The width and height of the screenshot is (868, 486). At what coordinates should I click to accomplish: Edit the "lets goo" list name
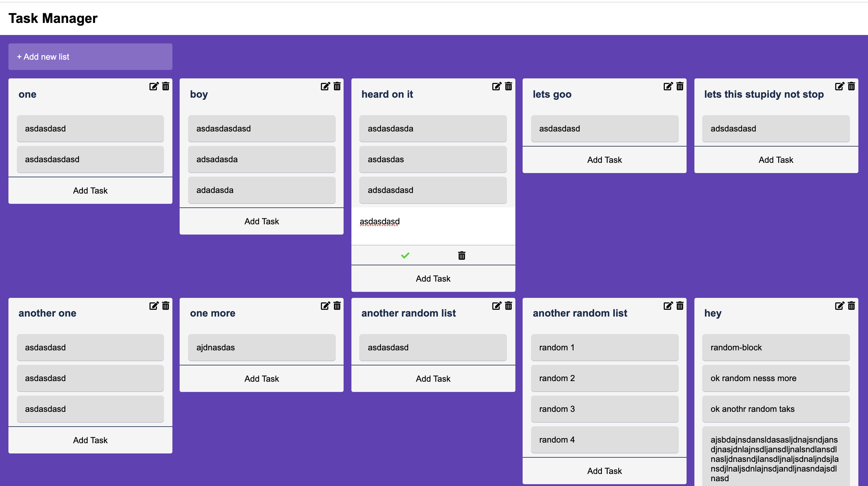tap(668, 87)
